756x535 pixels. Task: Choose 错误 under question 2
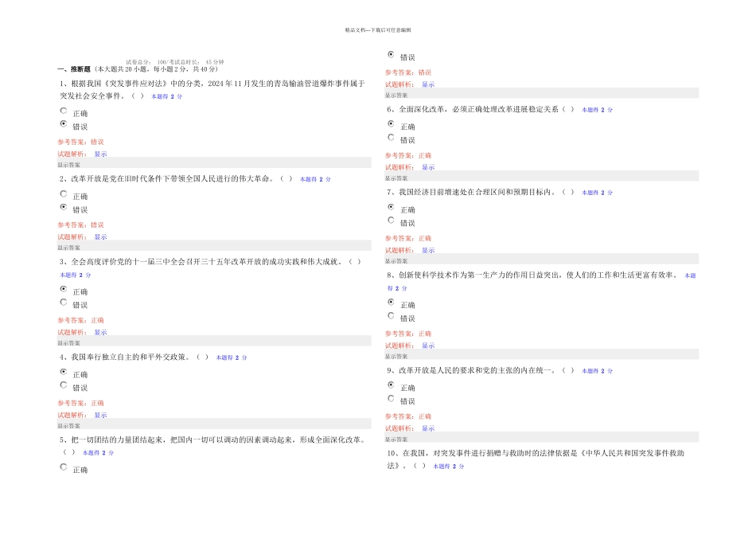tap(63, 207)
